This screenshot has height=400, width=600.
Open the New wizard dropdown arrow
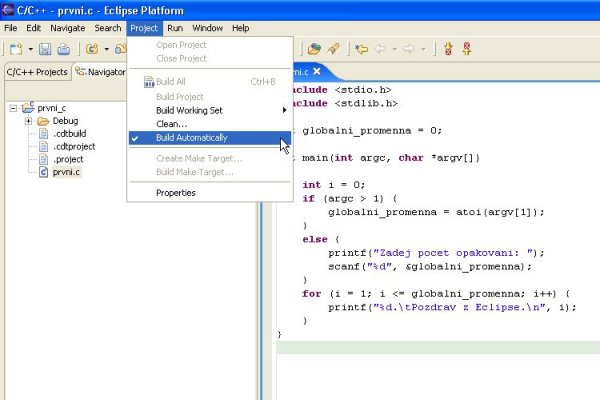click(x=30, y=48)
